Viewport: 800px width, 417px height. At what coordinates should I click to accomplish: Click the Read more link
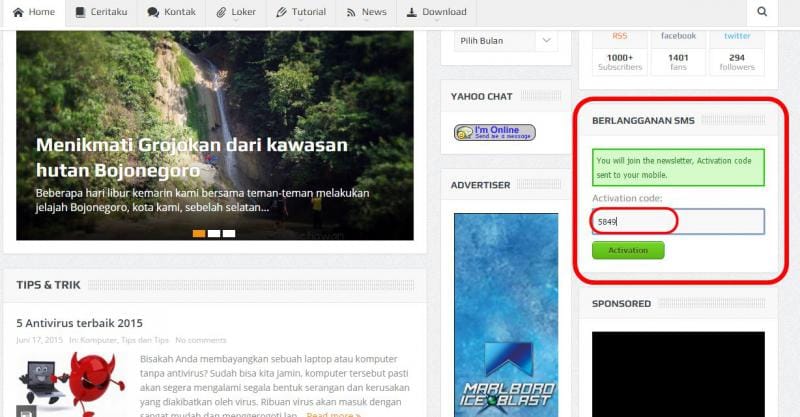333,414
